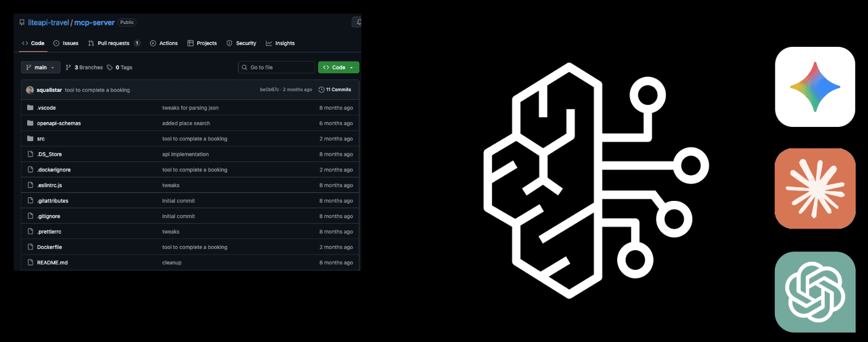
Task: Click the Go to file search field
Action: point(276,68)
